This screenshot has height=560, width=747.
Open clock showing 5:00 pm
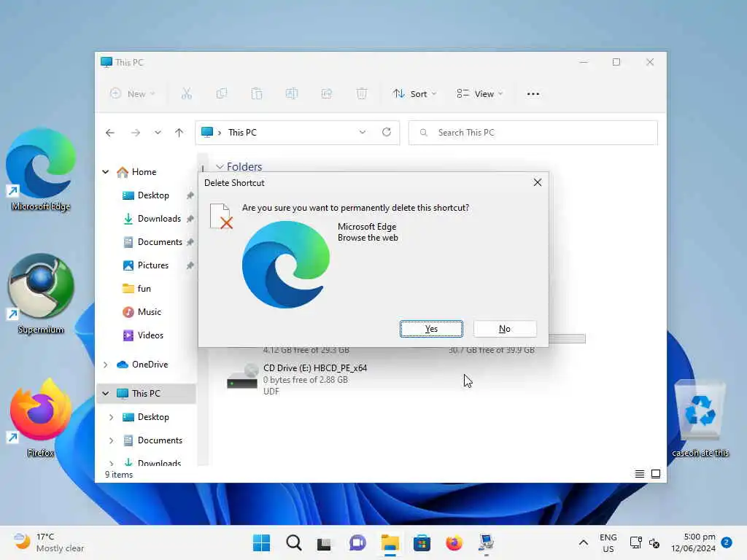point(693,542)
